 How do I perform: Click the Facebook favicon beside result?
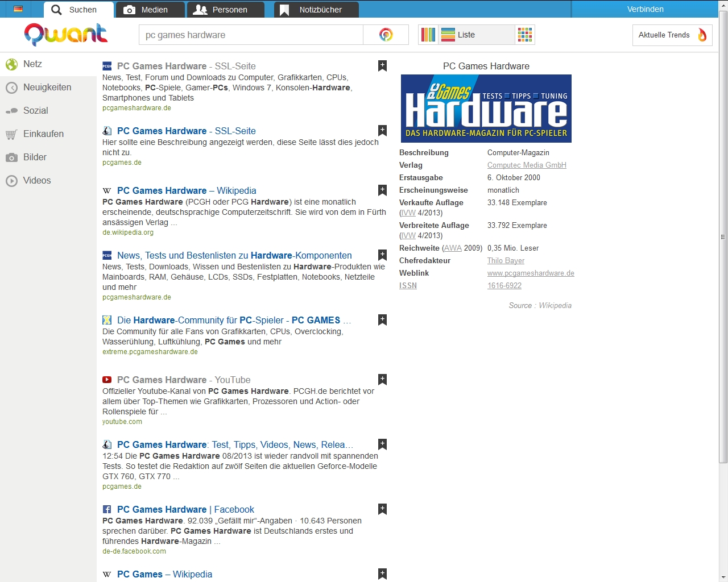(x=107, y=509)
